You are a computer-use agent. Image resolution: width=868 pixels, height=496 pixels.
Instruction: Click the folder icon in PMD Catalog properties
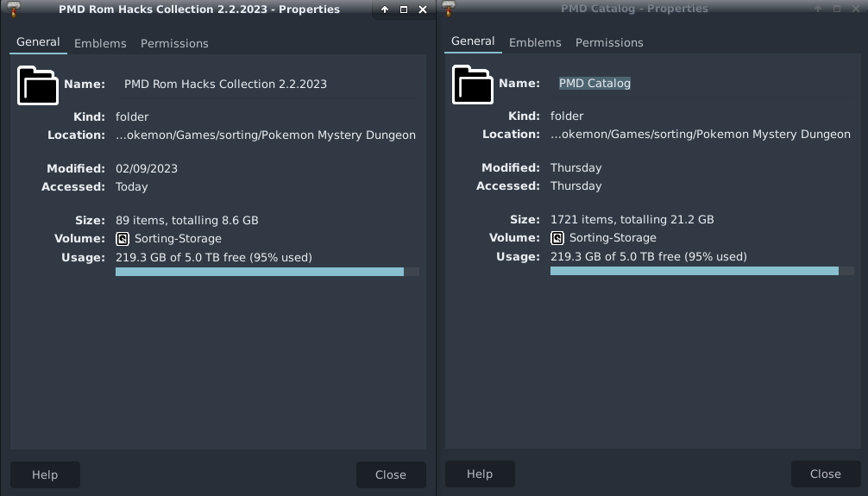pos(473,84)
